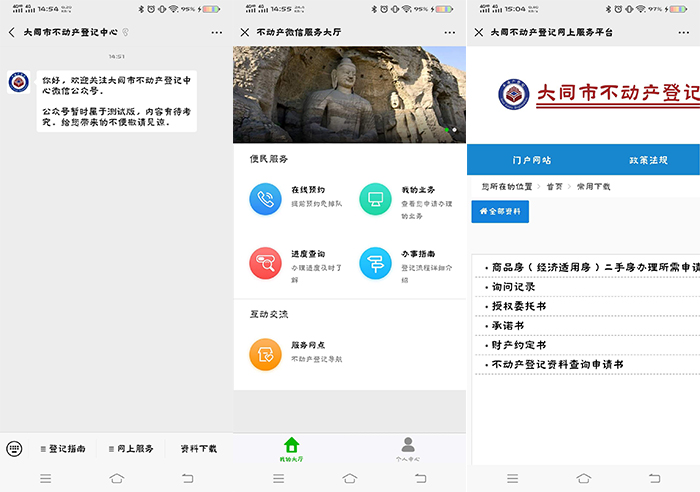Screen dimensions: 700x492
Task: Tap the 办事指南 signpost icon
Action: point(375,263)
